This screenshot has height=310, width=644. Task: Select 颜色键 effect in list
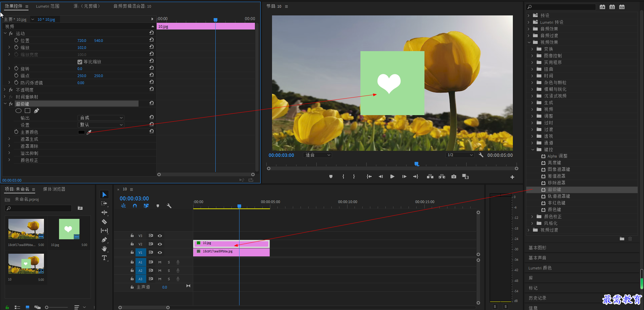(x=554, y=209)
